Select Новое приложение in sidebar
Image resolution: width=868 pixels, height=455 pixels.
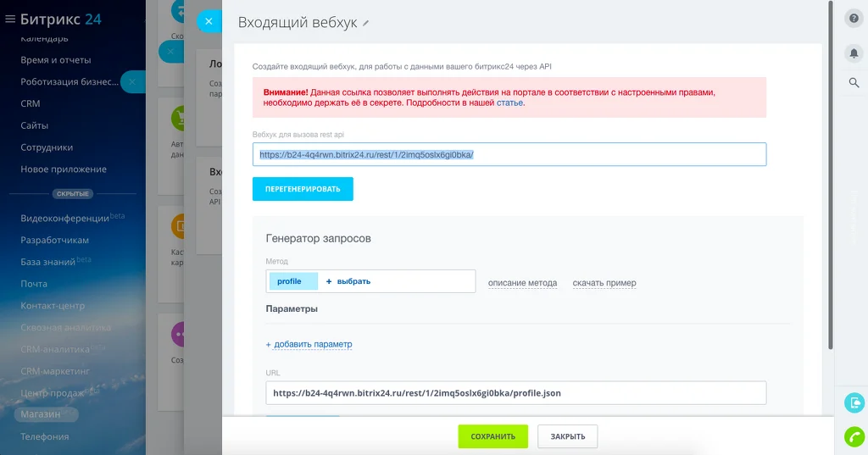64,169
